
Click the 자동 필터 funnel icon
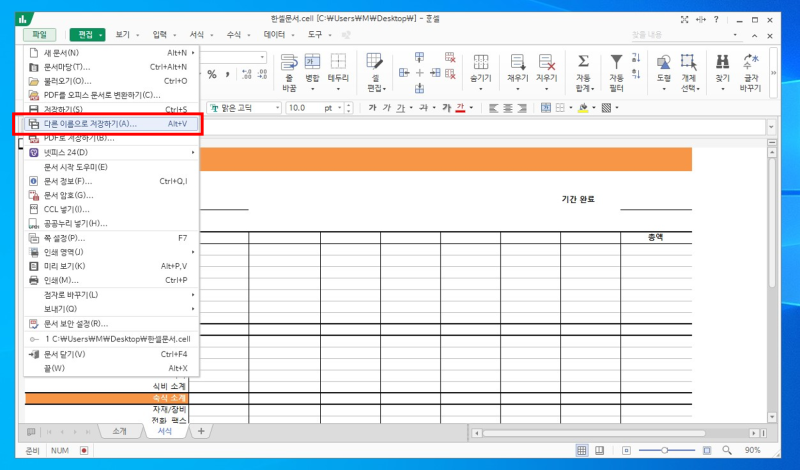616,62
